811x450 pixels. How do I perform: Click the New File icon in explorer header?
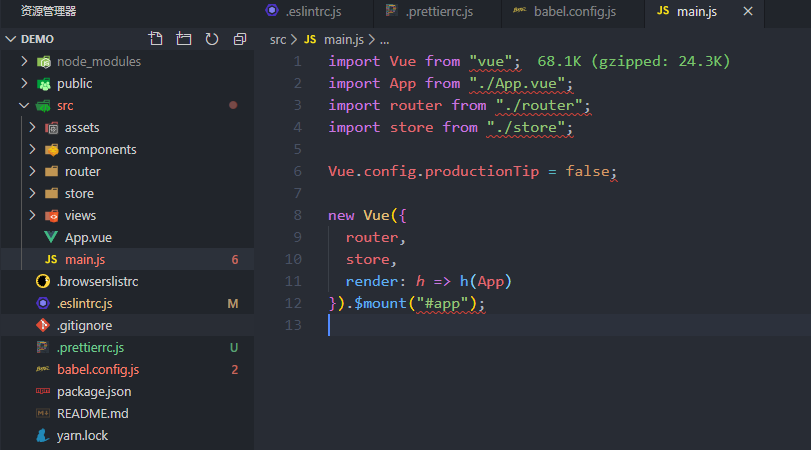(x=155, y=39)
